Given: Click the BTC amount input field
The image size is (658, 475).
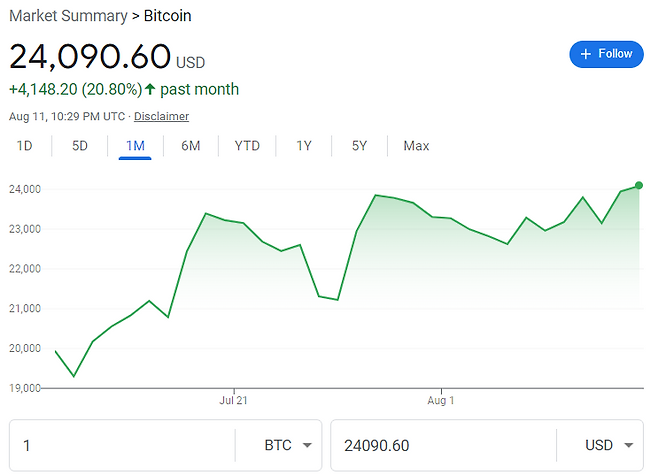Looking at the screenshot, I should pos(120,445).
